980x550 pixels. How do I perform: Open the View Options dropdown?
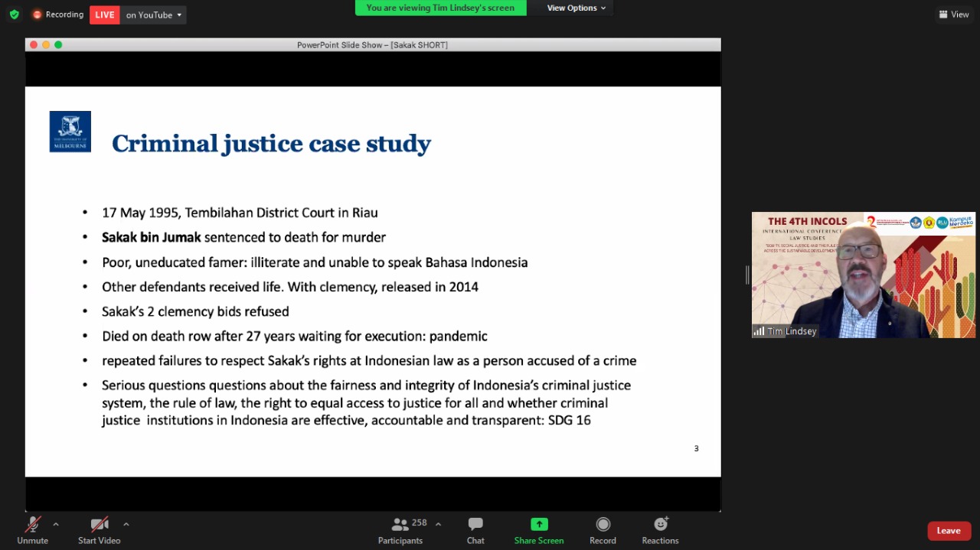576,8
